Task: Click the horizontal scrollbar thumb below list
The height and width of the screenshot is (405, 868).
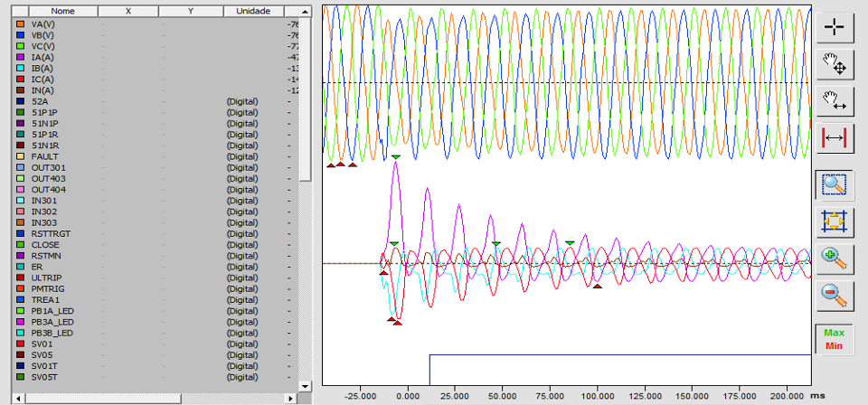Action: click(x=103, y=399)
